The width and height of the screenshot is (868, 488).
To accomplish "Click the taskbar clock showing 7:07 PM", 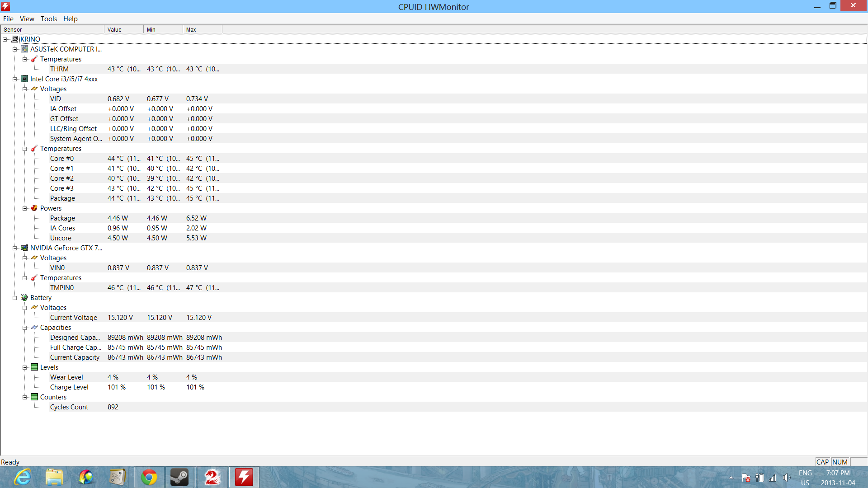I will pyautogui.click(x=838, y=478).
